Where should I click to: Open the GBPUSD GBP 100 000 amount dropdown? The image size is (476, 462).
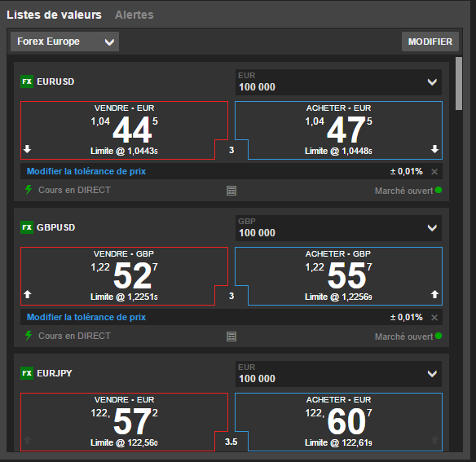pyautogui.click(x=338, y=228)
